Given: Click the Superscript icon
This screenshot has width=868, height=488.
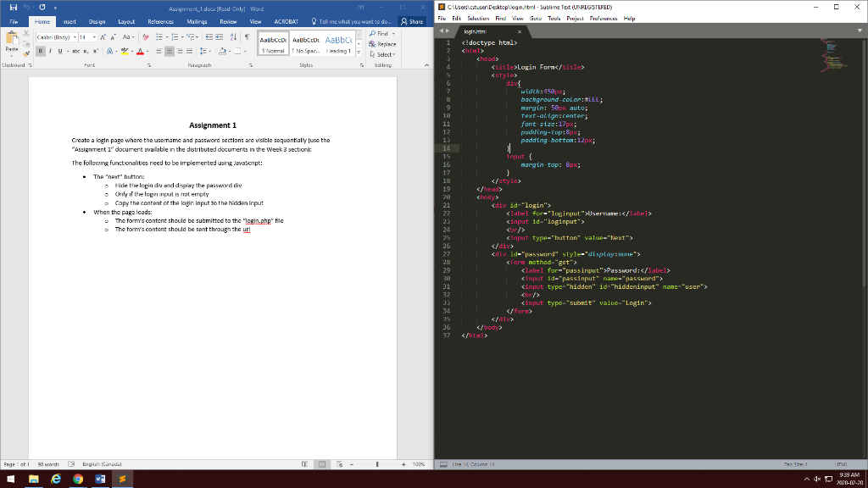Looking at the screenshot, I should tap(95, 52).
